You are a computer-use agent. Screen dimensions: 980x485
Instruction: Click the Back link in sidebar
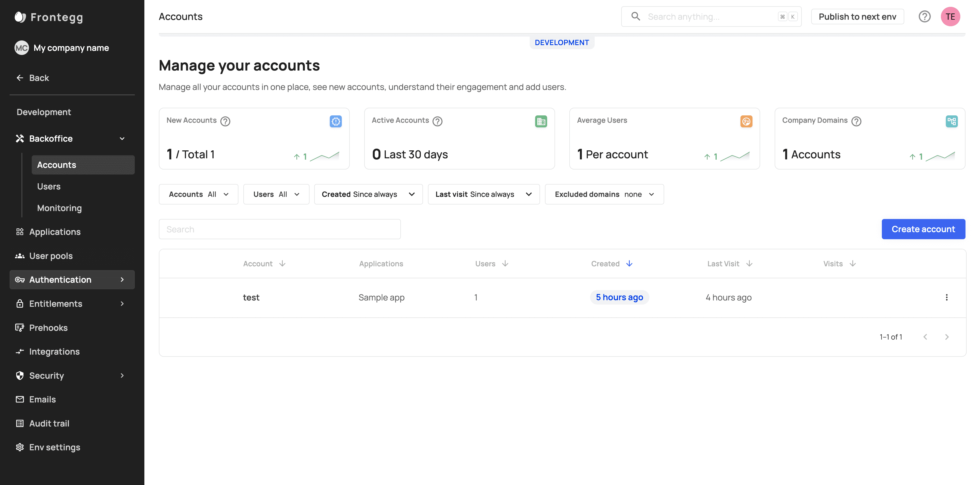click(32, 78)
